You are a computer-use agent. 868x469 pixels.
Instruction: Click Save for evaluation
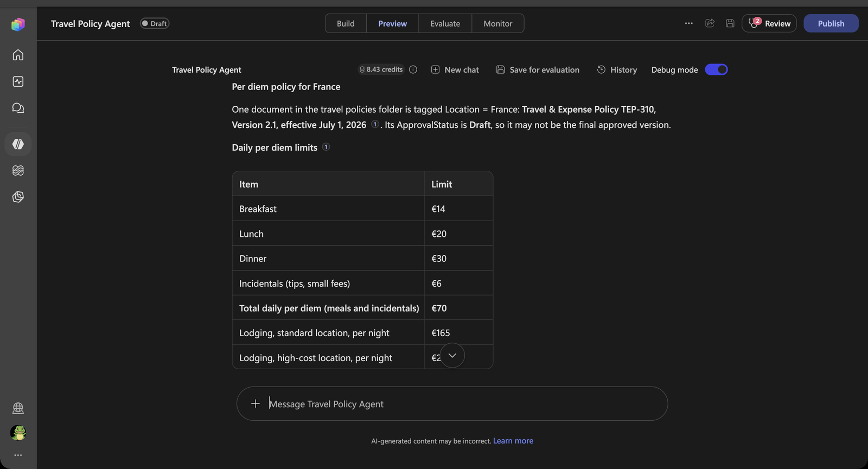click(538, 69)
